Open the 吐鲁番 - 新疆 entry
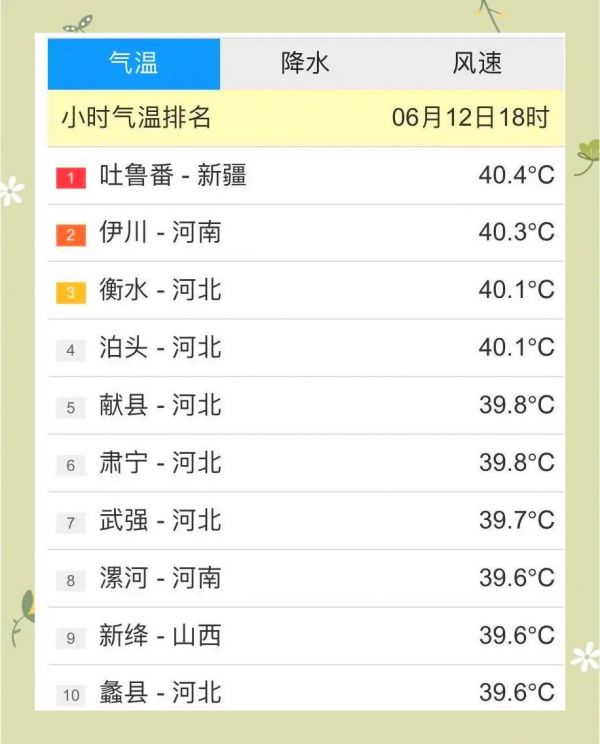Image resolution: width=600 pixels, height=744 pixels. tap(306, 176)
